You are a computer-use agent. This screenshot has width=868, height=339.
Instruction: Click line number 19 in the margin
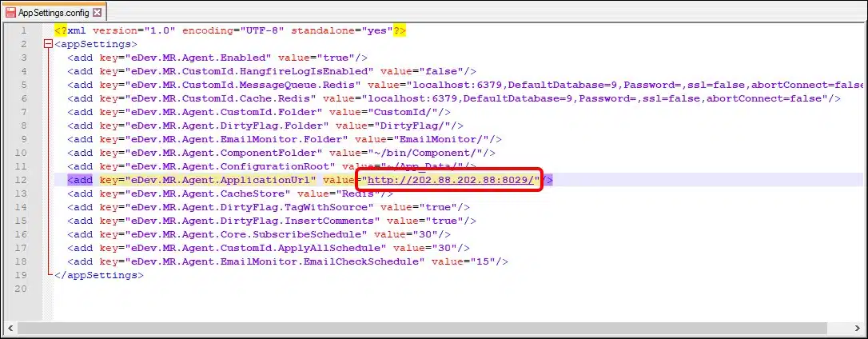pyautogui.click(x=23, y=275)
